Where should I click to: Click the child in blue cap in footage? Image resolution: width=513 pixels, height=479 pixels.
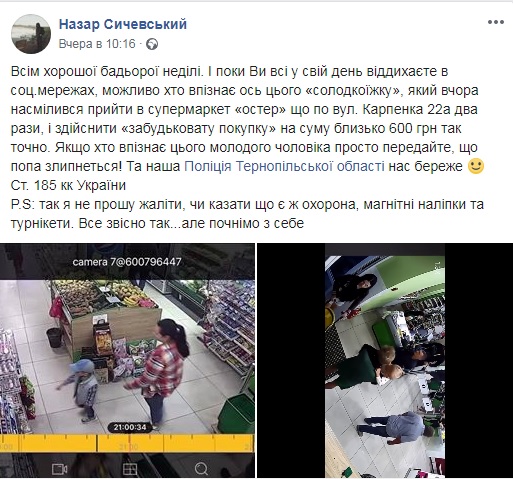pyautogui.click(x=79, y=389)
